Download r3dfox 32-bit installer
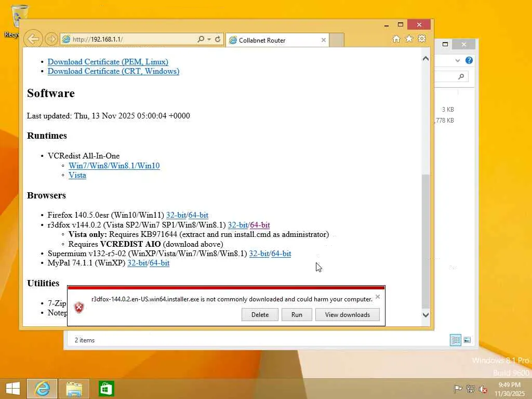The height and width of the screenshot is (399, 532). 238,224
